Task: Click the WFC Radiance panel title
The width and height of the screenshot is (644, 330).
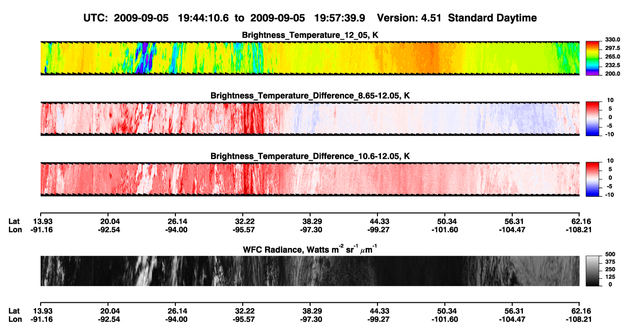Action: pyautogui.click(x=310, y=249)
